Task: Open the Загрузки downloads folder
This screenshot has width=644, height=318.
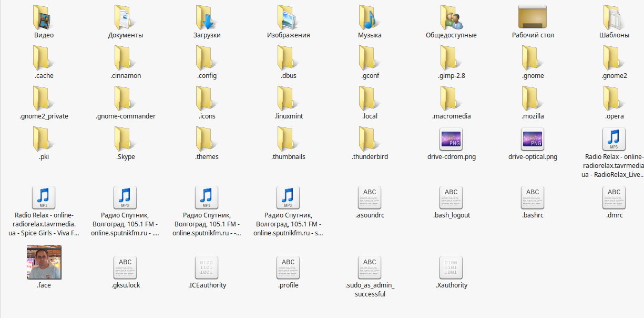Action: click(207, 17)
